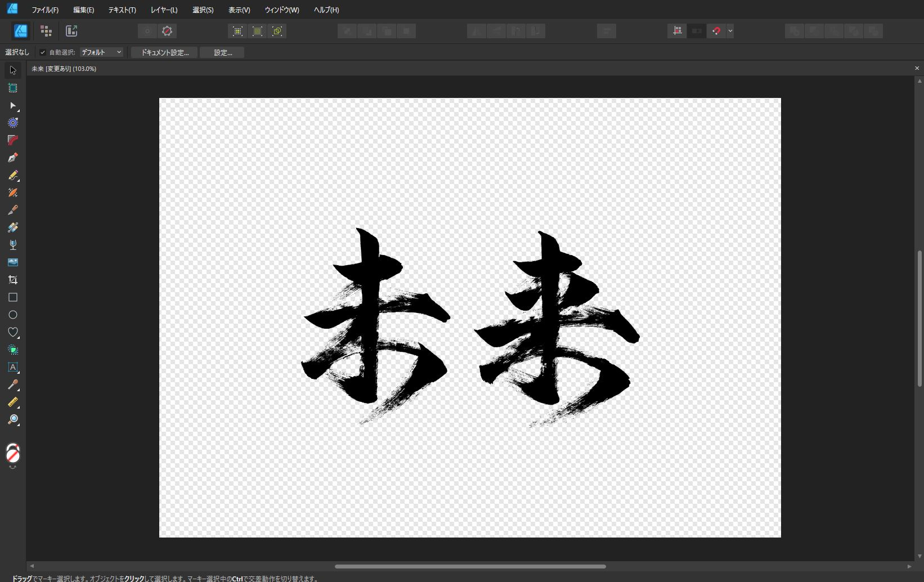Image resolution: width=924 pixels, height=582 pixels.
Task: Select the Pencil tool
Action: [13, 175]
